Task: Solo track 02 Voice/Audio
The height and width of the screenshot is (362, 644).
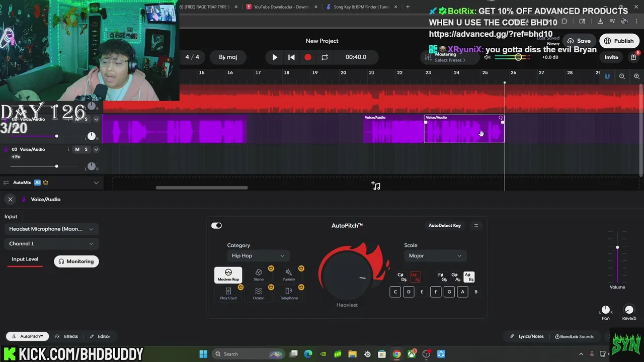Action: click(86, 119)
